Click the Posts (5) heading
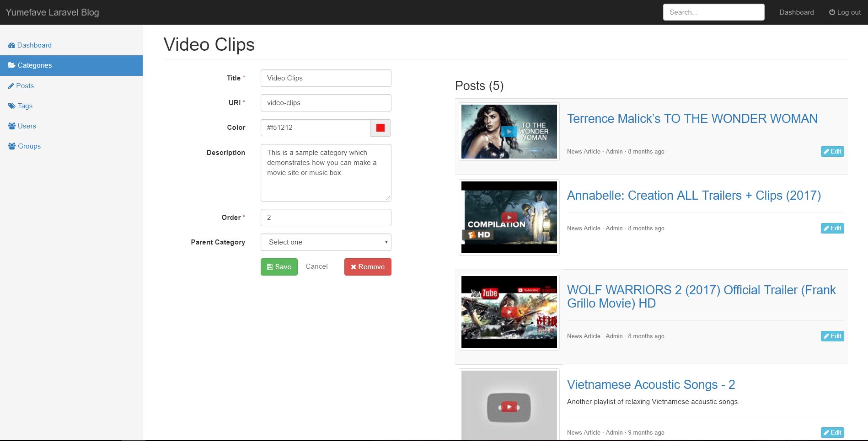 pos(479,86)
